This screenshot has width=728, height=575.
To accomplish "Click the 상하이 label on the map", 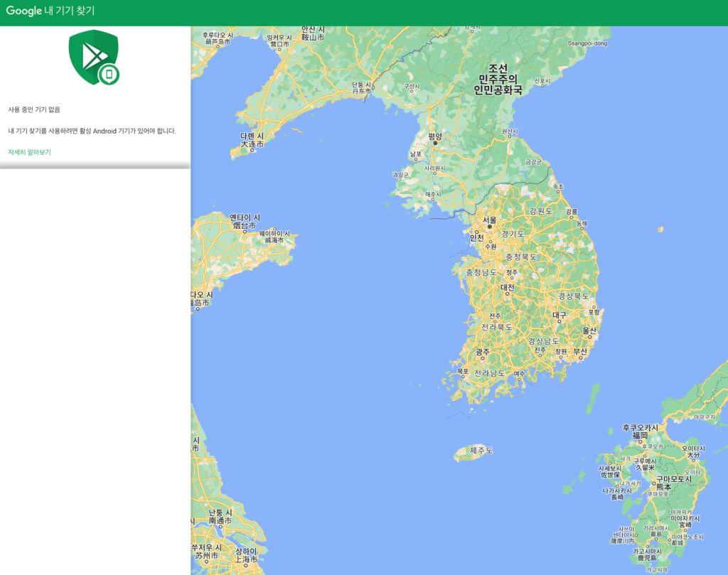I will [x=245, y=551].
